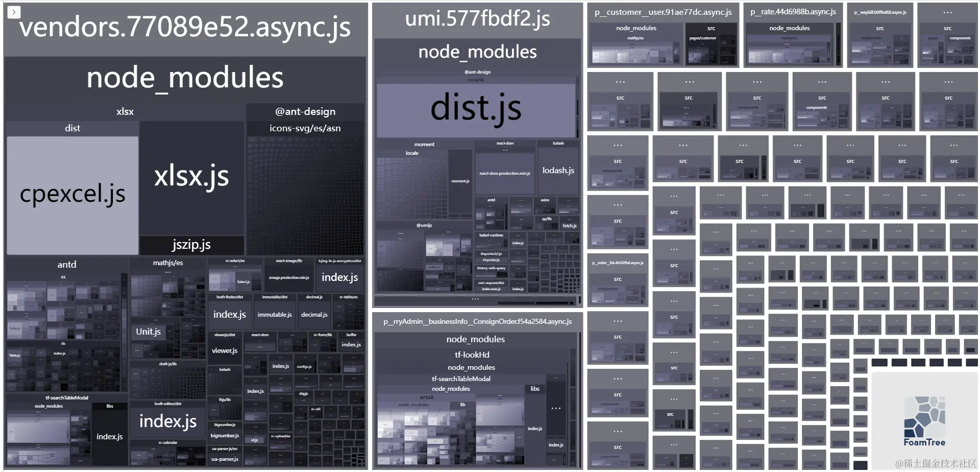Click the icons-svg/es/asn folder label

pyautogui.click(x=305, y=128)
